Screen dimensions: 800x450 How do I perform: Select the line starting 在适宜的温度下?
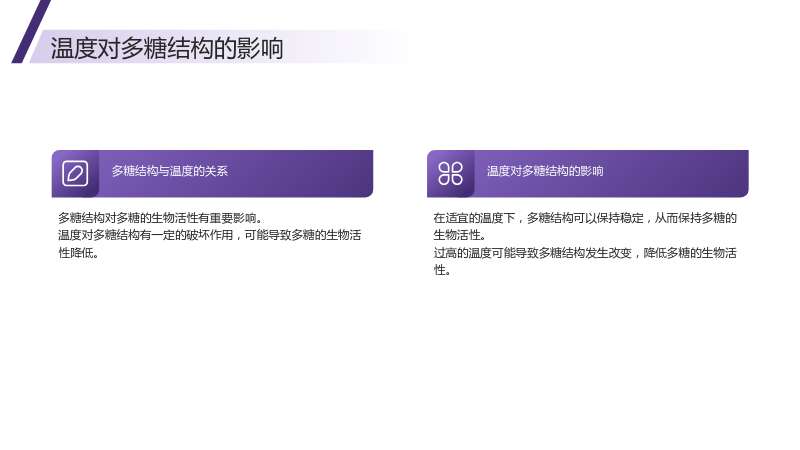point(585,218)
